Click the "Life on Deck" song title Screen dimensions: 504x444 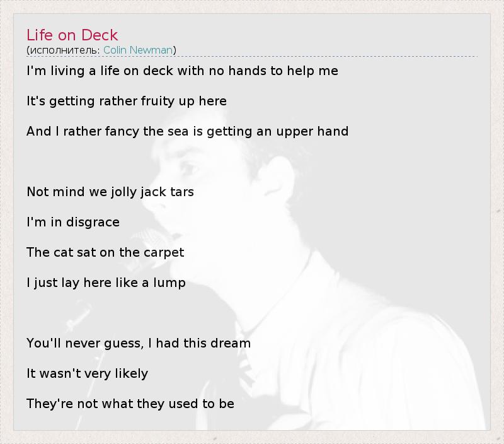(x=72, y=35)
